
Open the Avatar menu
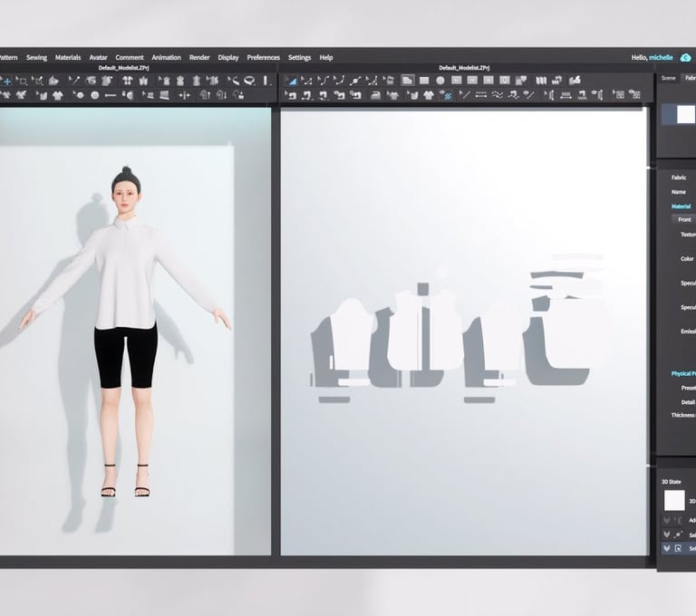[x=98, y=58]
